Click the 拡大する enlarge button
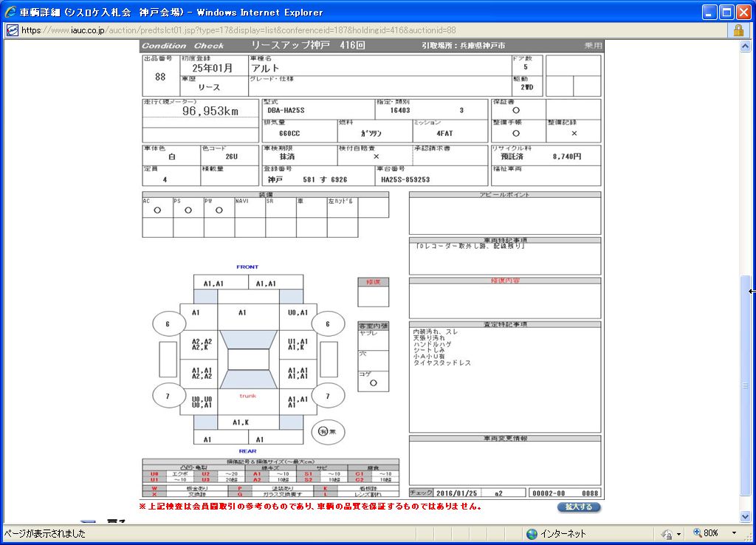This screenshot has height=545, width=756. pos(579,507)
